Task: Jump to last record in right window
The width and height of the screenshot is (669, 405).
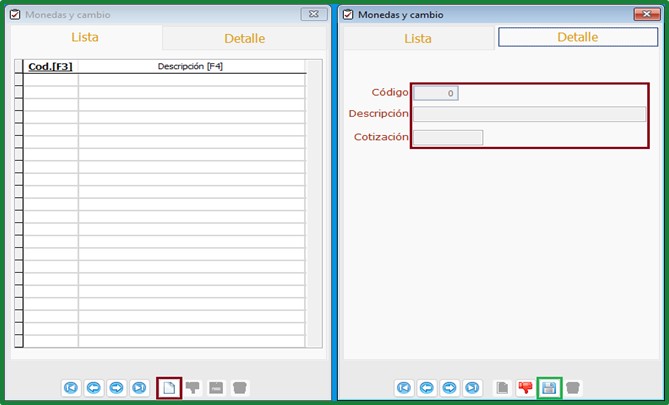Action: tap(472, 388)
